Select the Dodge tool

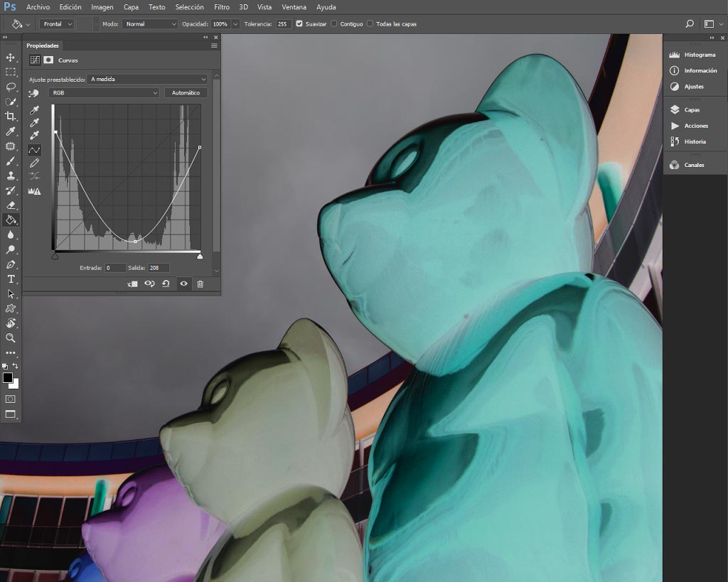click(10, 249)
